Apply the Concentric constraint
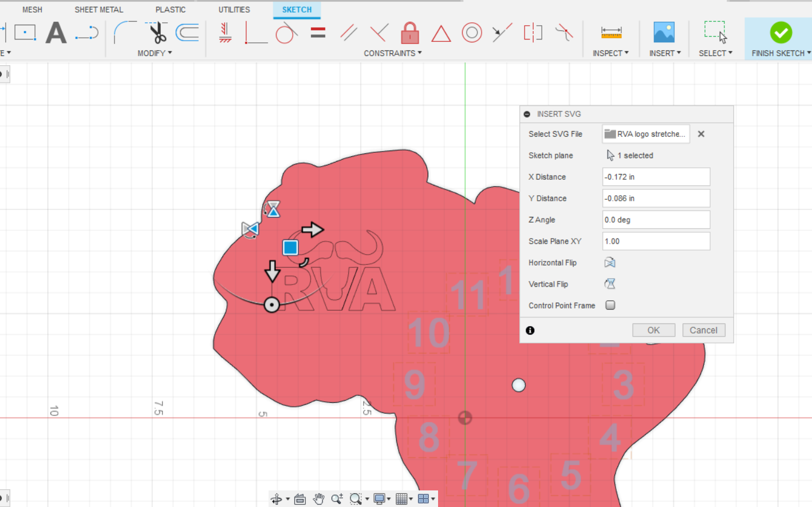 pos(472,33)
